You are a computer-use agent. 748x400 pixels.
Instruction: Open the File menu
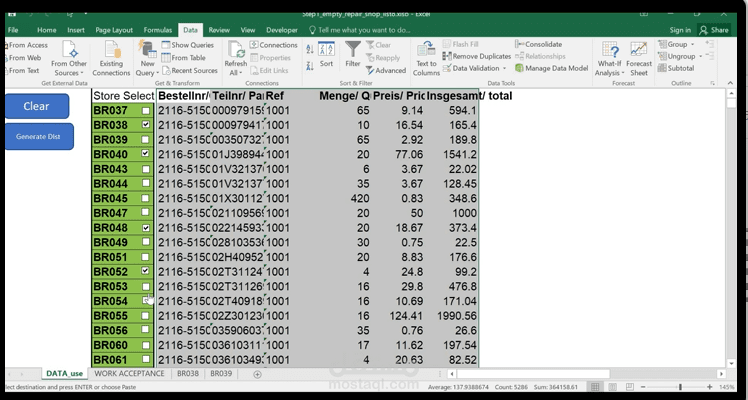(13, 30)
